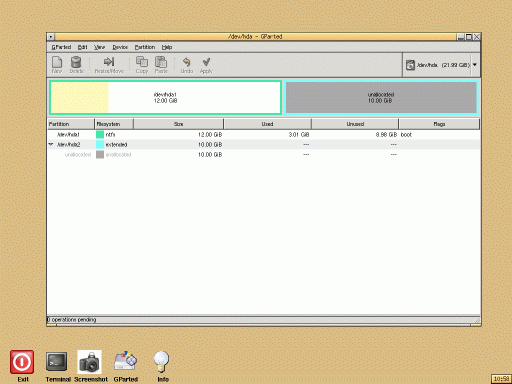Image resolution: width=512 pixels, height=384 pixels.
Task: Sort by the Size column header
Action: pos(179,124)
